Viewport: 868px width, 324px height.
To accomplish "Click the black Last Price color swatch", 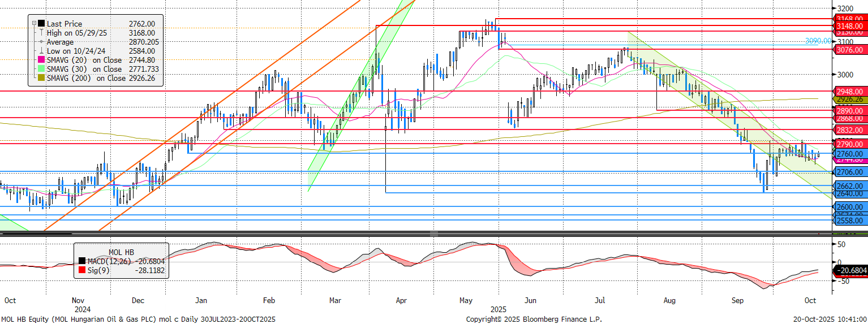I will coord(41,24).
